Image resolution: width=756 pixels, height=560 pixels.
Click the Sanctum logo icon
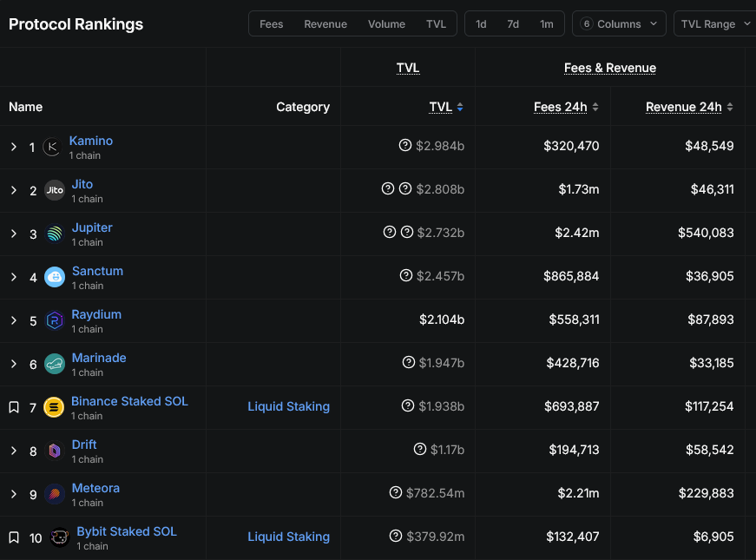[x=55, y=277]
